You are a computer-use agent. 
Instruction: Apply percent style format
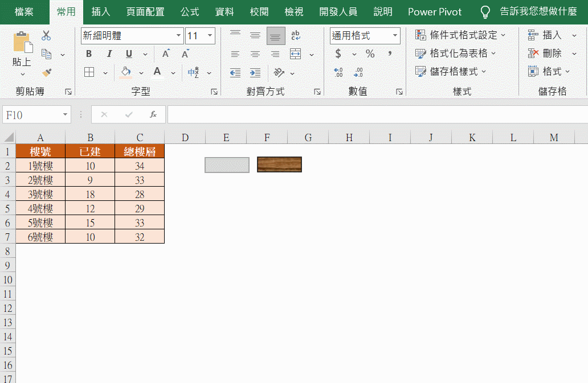pyautogui.click(x=370, y=54)
